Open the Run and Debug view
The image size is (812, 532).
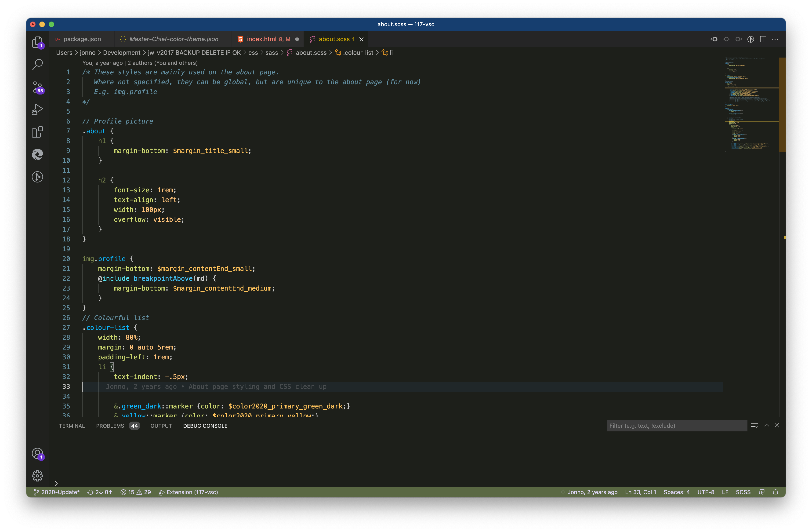[37, 109]
